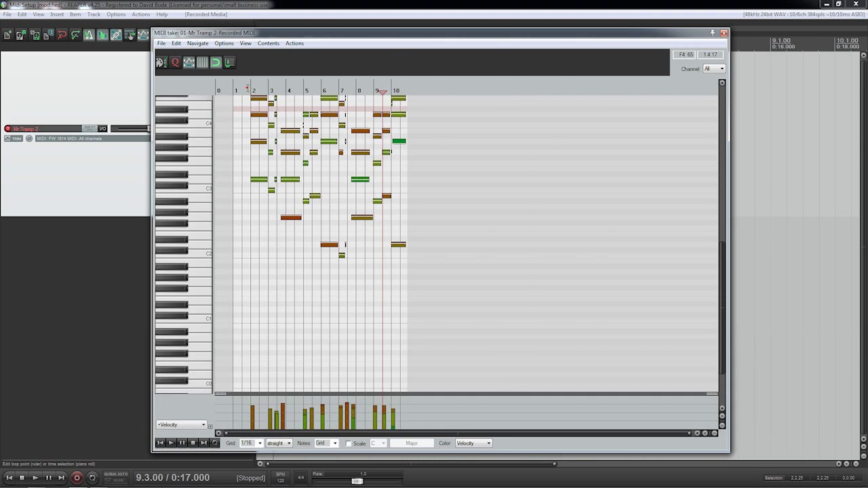Click the playback Rate slider handle

357,481
